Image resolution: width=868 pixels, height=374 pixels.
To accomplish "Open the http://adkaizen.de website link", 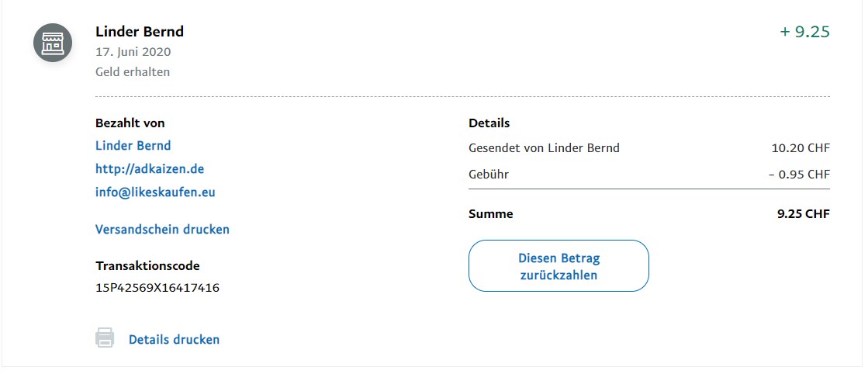I will (x=150, y=168).
